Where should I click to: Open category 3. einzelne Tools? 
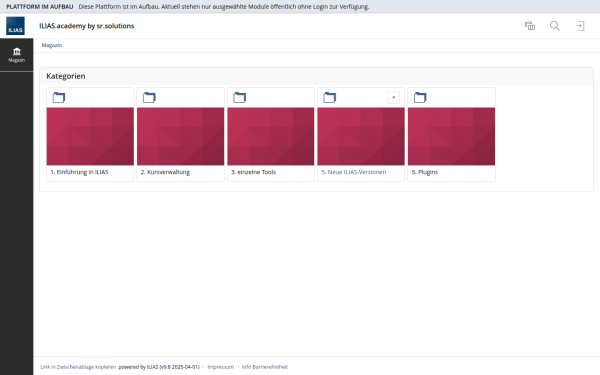[x=253, y=172]
